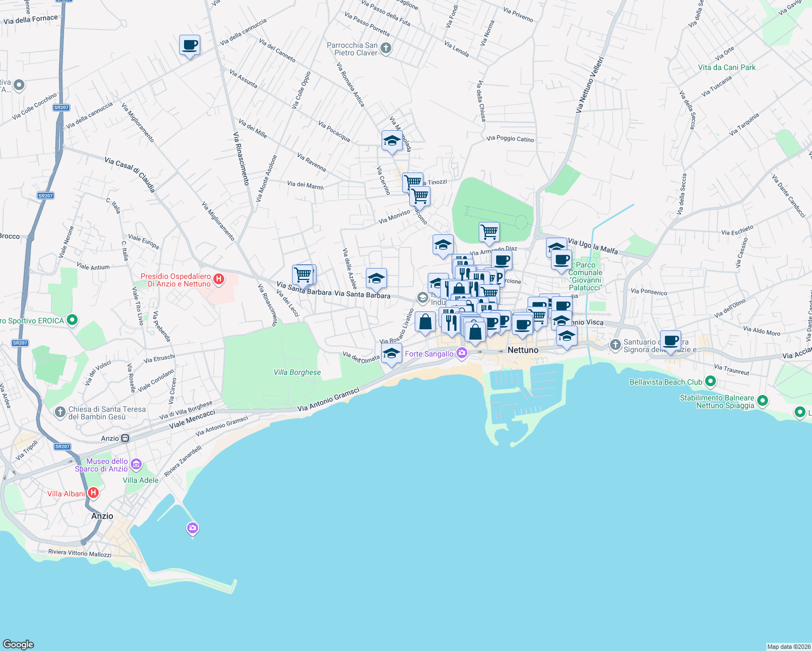
Task: Select the coffee cup marker near the Santuario
Action: pyautogui.click(x=671, y=341)
